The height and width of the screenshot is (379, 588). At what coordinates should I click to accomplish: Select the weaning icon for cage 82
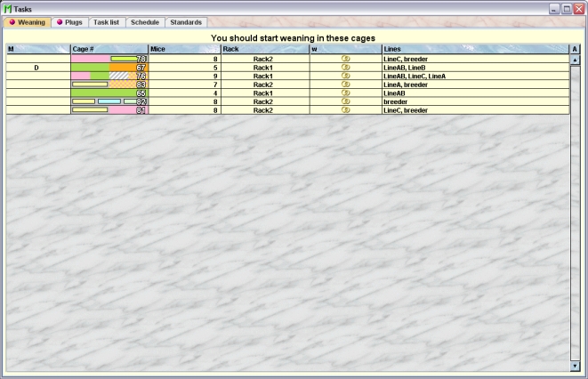[x=346, y=102]
